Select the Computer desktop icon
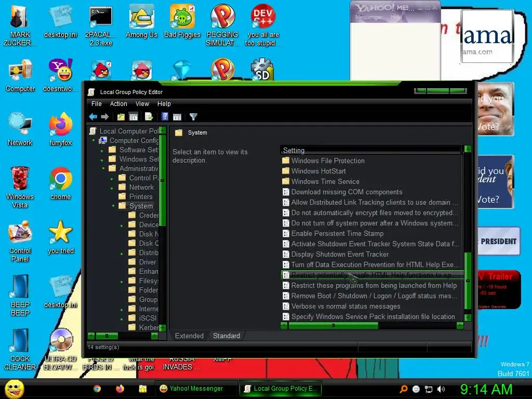The image size is (532, 399). pyautogui.click(x=20, y=75)
